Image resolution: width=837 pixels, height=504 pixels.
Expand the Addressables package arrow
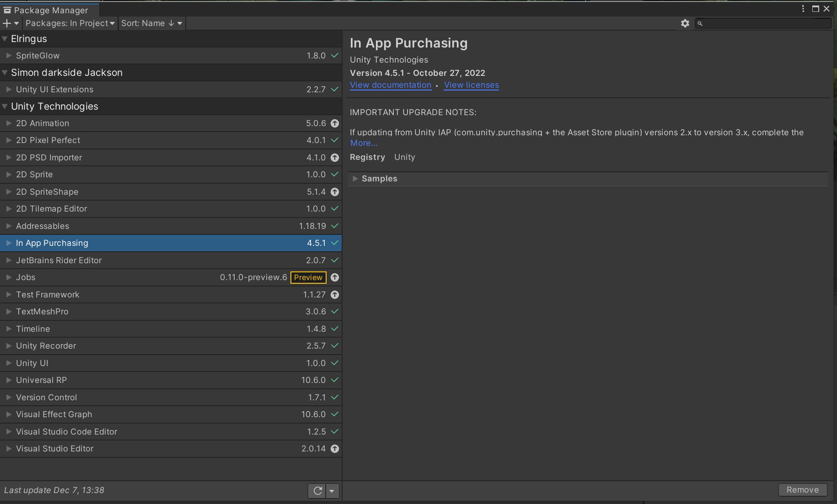coord(9,226)
